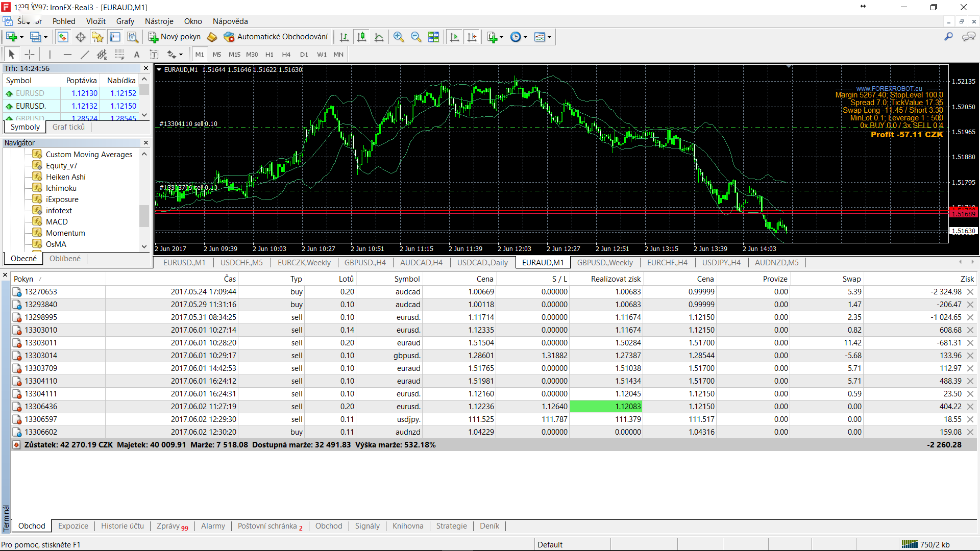Open the new chart dropdown arrow
The image size is (980, 551).
pos(21,37)
